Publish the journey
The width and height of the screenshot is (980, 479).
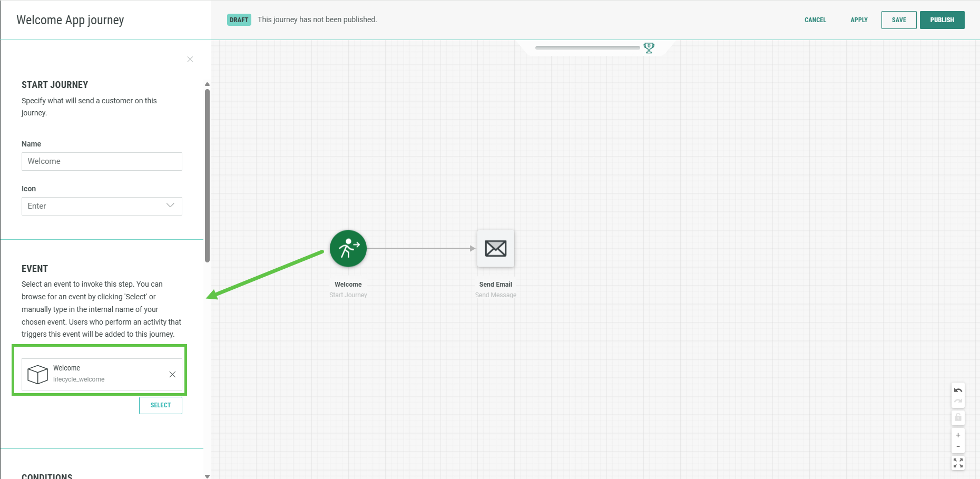[942, 20]
